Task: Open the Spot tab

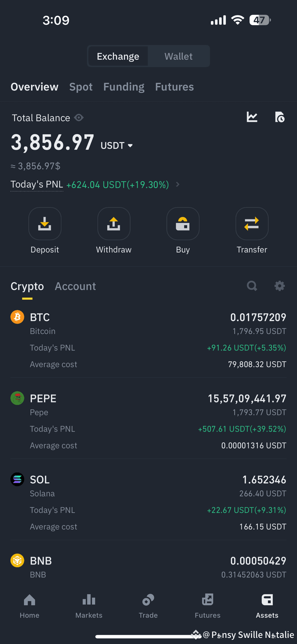Action: (x=81, y=87)
